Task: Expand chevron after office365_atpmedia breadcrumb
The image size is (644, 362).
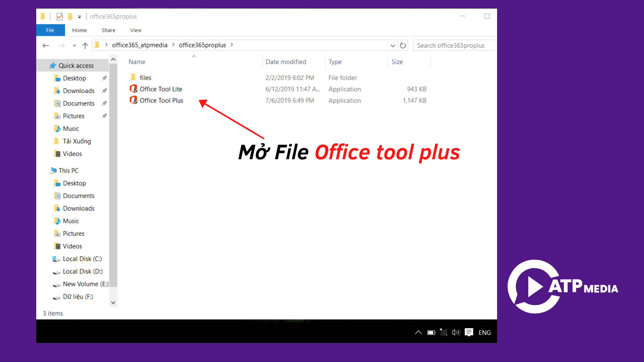Action: (x=173, y=45)
